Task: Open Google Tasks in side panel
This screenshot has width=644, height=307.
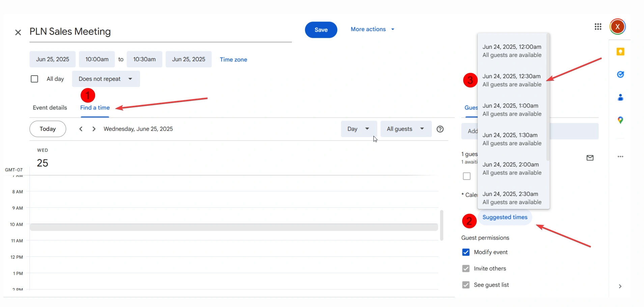Action: (620, 74)
